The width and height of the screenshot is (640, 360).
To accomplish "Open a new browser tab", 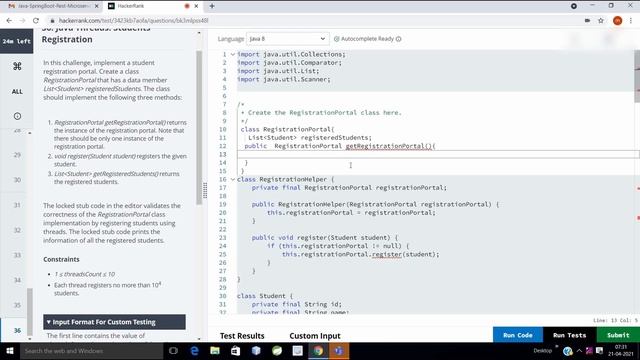I will pyautogui.click(x=212, y=6).
